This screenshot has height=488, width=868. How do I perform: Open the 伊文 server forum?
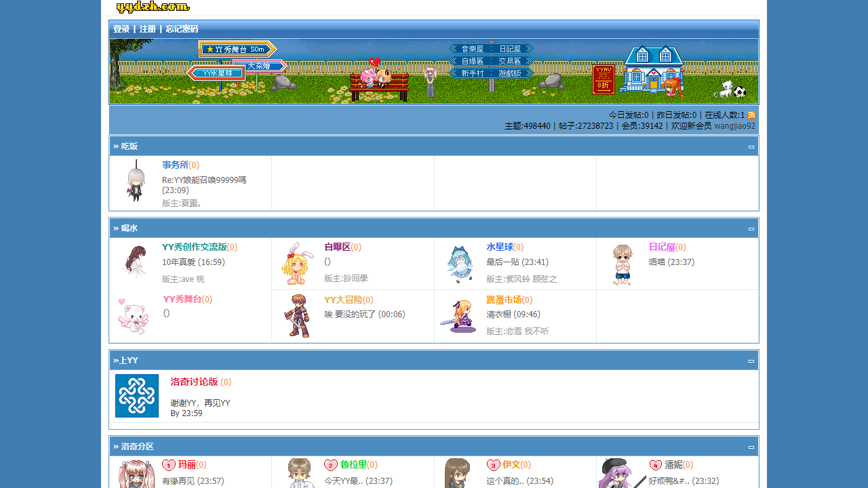(511, 465)
